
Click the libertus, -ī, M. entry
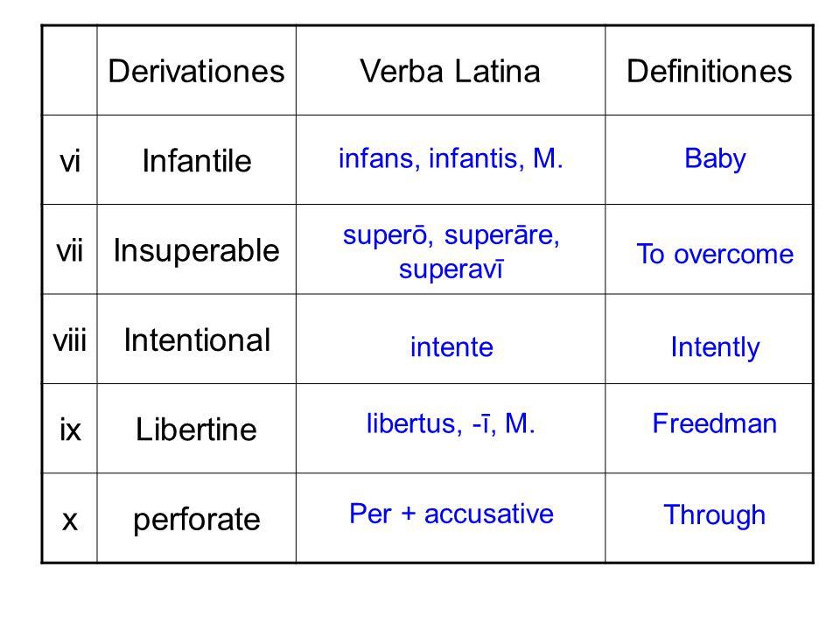tap(451, 423)
